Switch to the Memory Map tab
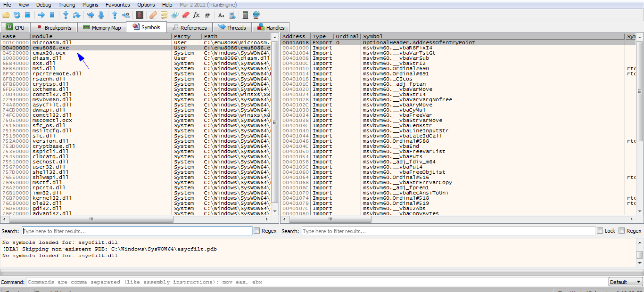 click(x=102, y=28)
